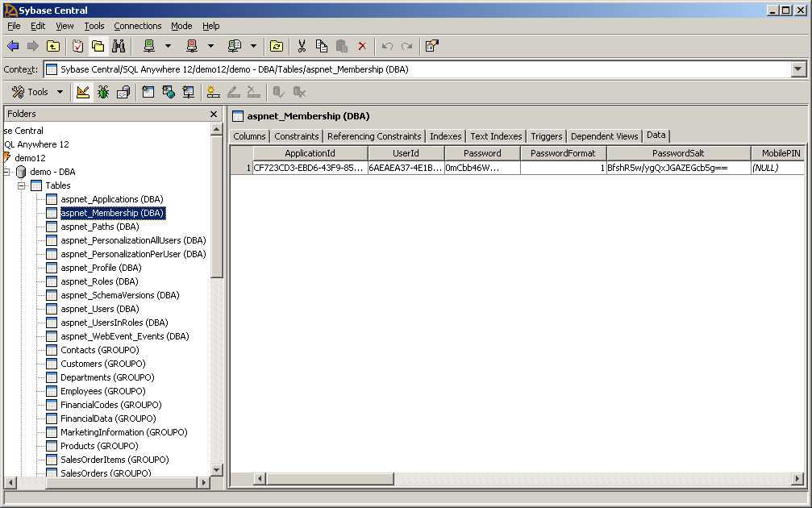The height and width of the screenshot is (508, 812).
Task: Select demo12 server node in tree
Action: click(x=30, y=158)
